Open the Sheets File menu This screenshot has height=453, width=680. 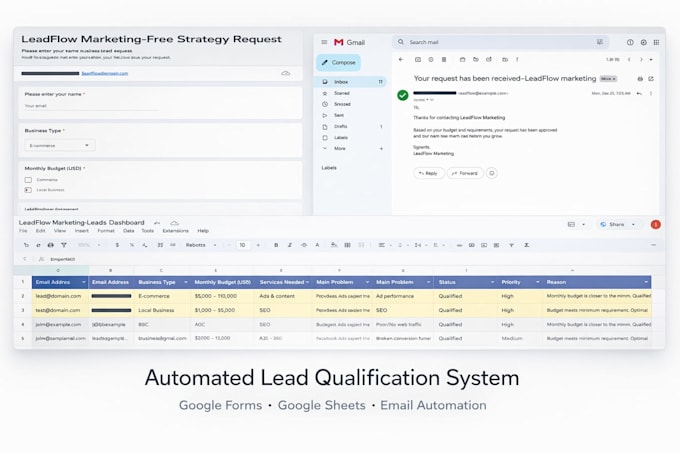(23, 231)
